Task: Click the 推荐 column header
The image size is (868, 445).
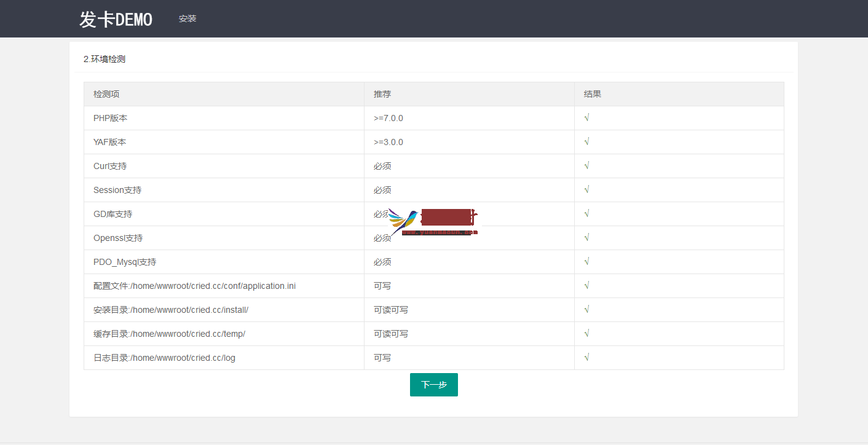Action: 382,94
